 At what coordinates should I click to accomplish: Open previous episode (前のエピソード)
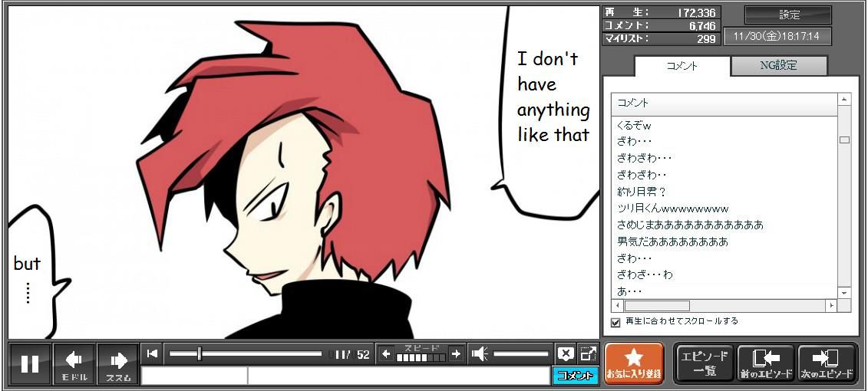764,363
